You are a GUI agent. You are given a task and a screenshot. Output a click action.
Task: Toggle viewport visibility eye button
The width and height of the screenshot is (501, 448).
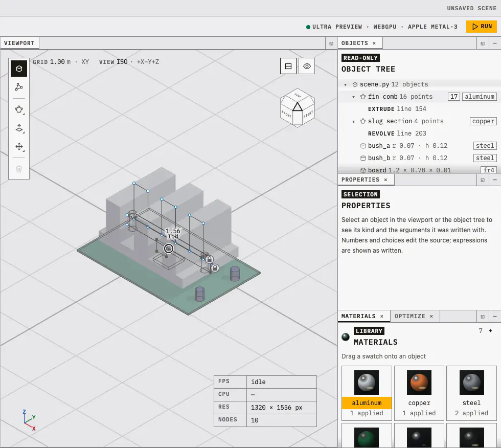point(307,66)
